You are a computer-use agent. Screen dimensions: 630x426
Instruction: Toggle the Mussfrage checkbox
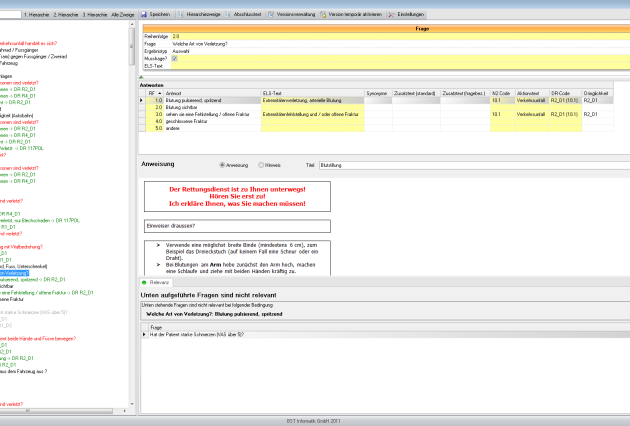click(x=174, y=58)
